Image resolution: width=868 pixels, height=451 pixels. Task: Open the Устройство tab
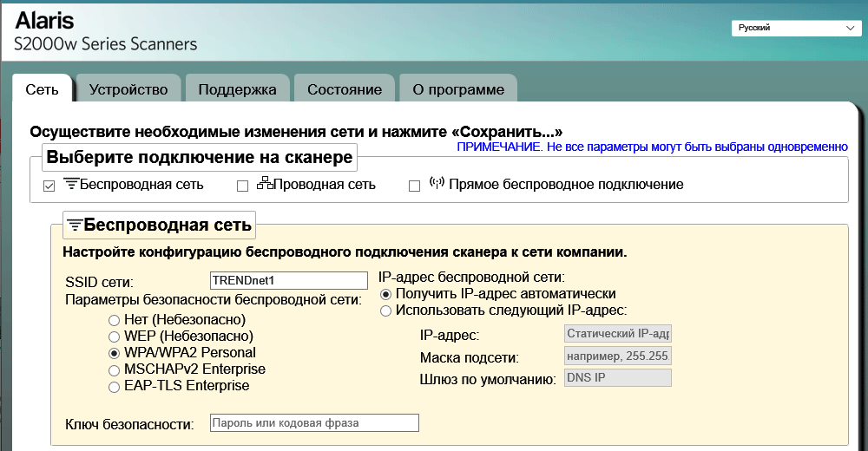[x=128, y=89]
